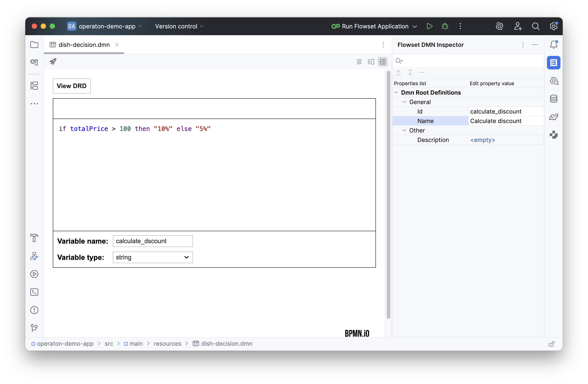The height and width of the screenshot is (384, 588).
Task: Click resources in the breadcrumb path
Action: point(167,343)
